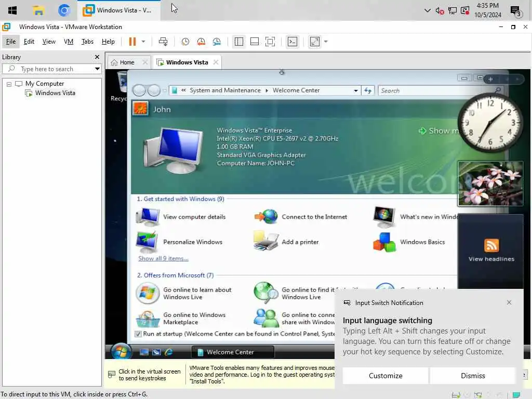
Task: Click Switch between windows quick launch icon
Action: (x=156, y=352)
